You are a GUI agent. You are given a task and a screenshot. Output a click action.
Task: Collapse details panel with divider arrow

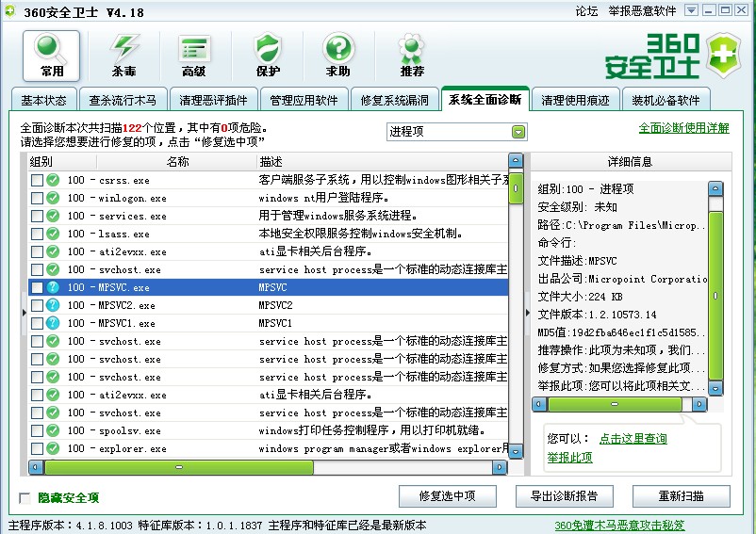click(527, 313)
